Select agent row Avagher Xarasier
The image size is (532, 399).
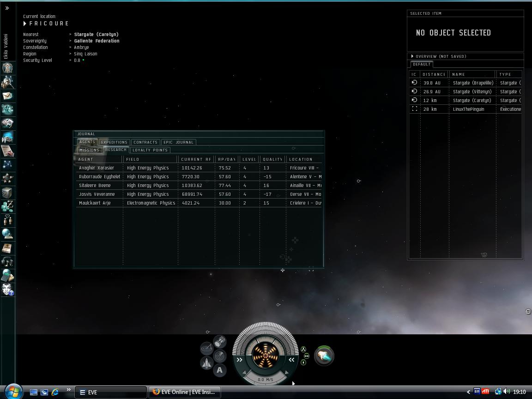(199, 168)
